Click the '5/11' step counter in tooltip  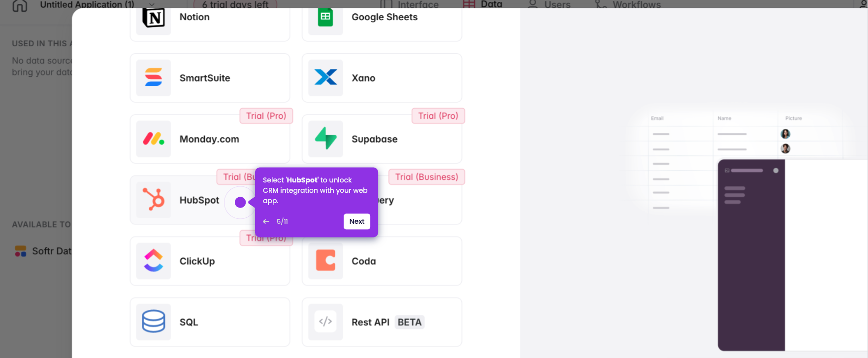[282, 222]
